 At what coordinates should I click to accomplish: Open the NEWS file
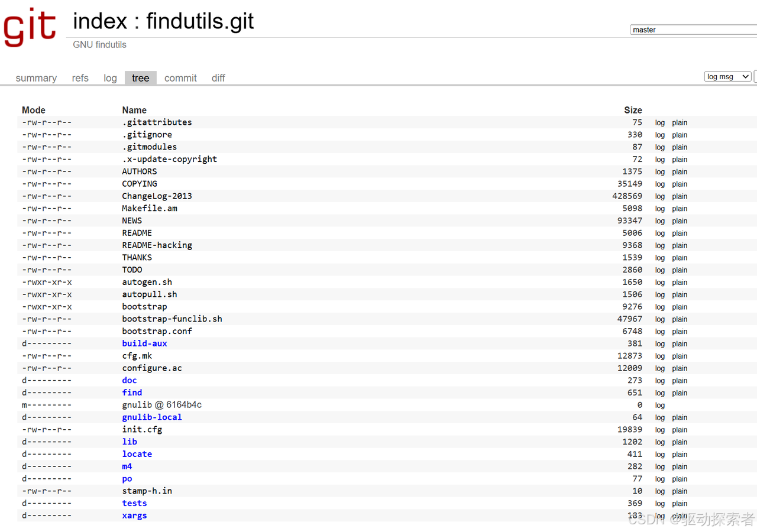click(132, 220)
